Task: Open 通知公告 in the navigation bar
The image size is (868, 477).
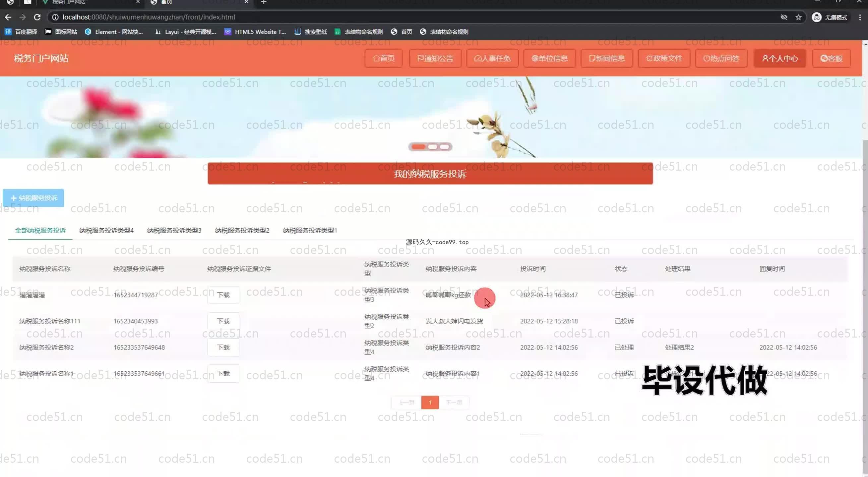Action: pos(435,58)
